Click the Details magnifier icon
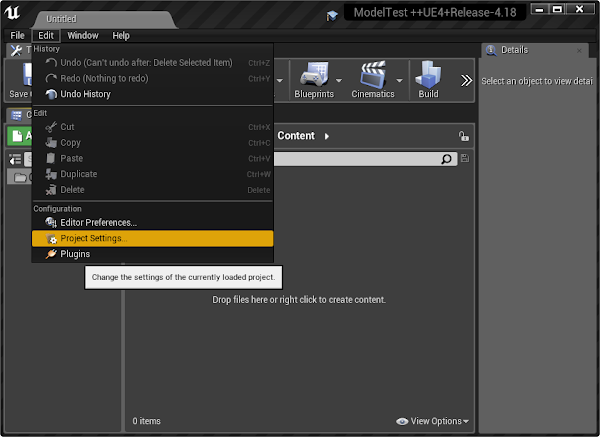This screenshot has height=437, width=600. point(491,50)
